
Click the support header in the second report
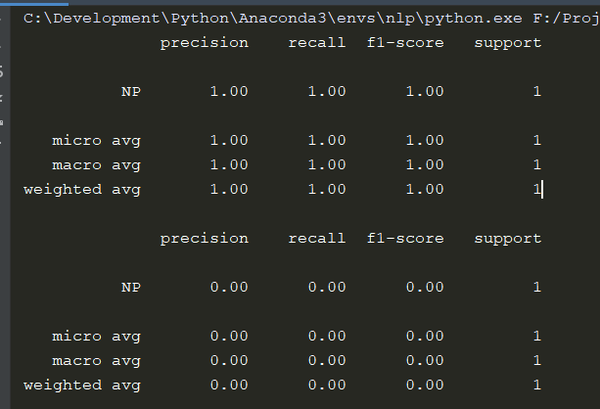[507, 238]
